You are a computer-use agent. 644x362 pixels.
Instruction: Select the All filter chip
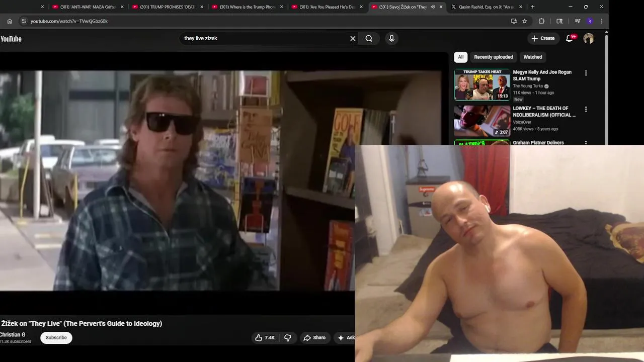click(x=460, y=57)
